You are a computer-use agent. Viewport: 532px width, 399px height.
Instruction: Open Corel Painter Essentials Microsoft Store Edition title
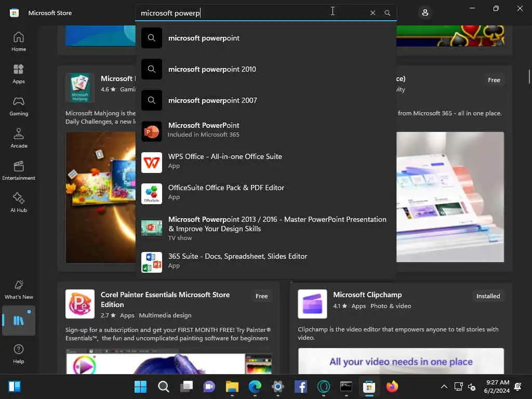click(165, 300)
